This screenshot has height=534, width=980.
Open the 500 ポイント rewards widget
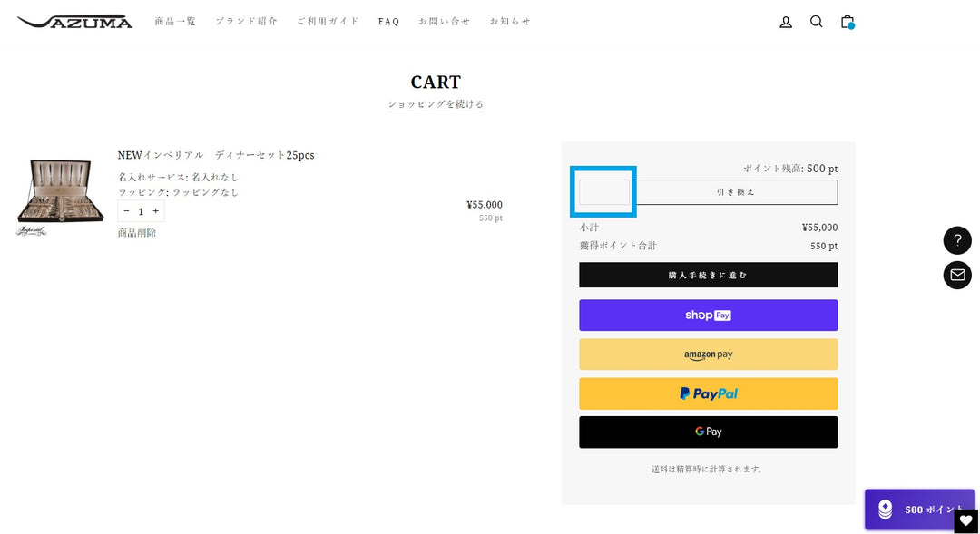(x=916, y=510)
